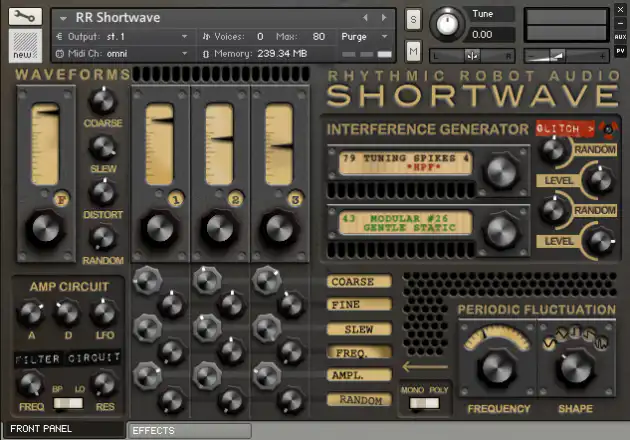Click the pan slider L-R
This screenshot has height=440, width=630.
(472, 56)
